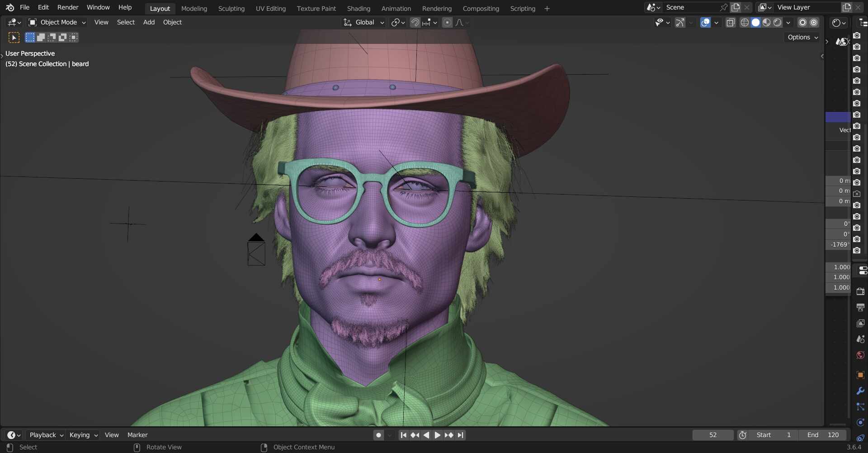Open the Options dropdown in viewport
This screenshot has height=453, width=868.
pyautogui.click(x=802, y=37)
